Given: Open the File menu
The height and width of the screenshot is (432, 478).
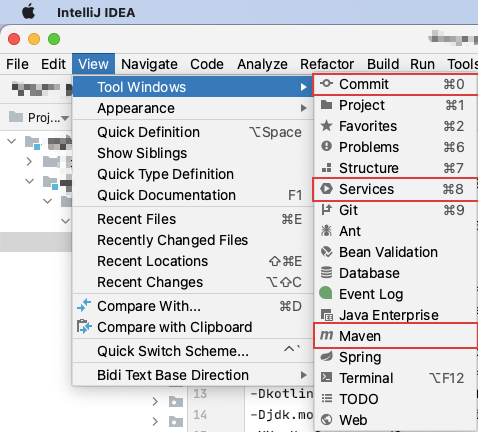Looking at the screenshot, I should pyautogui.click(x=17, y=64).
